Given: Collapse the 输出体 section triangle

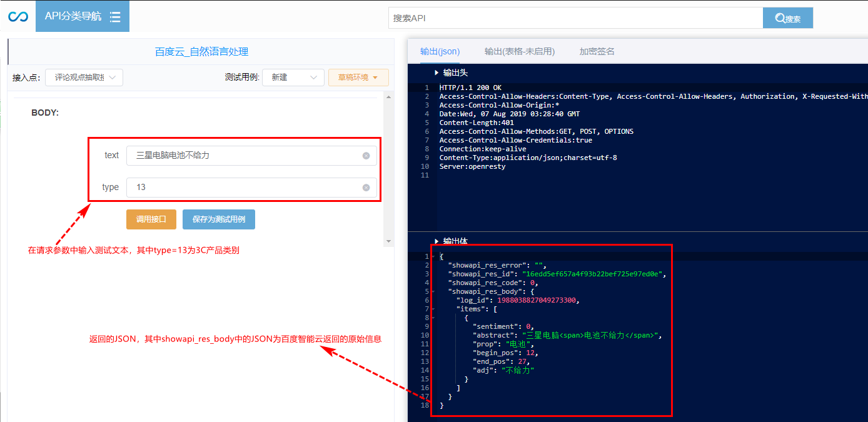Looking at the screenshot, I should tap(437, 241).
